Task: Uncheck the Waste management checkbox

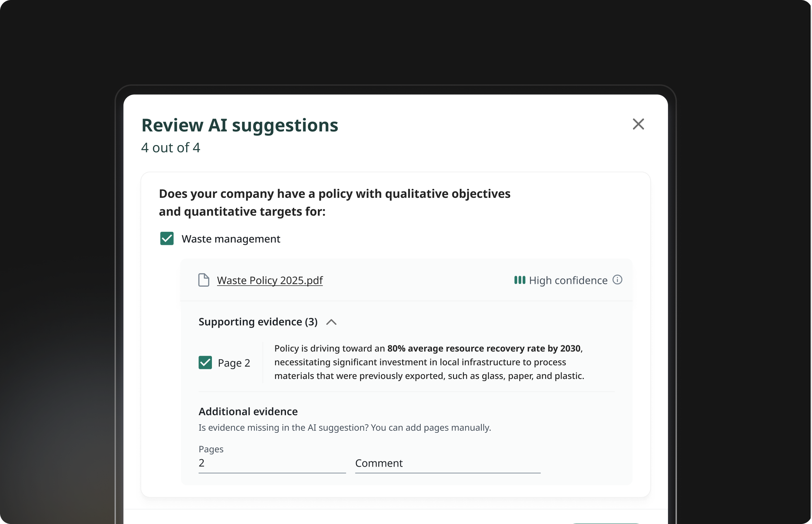Action: pos(167,239)
